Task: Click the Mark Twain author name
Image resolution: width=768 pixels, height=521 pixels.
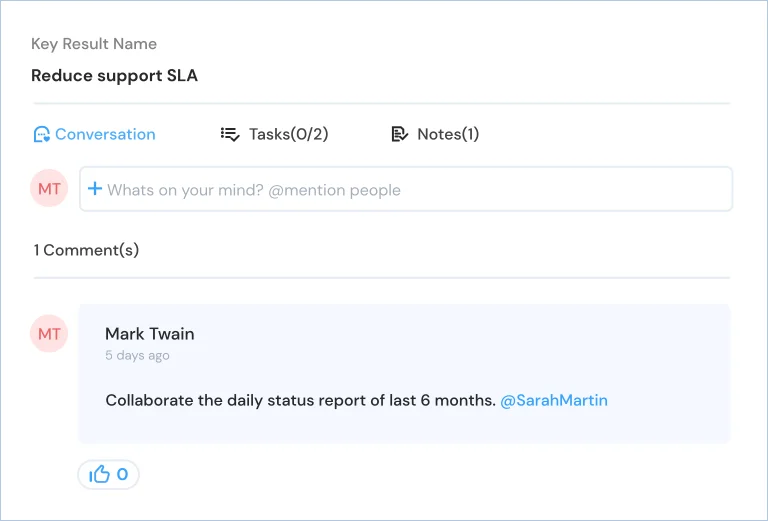Action: tap(150, 334)
